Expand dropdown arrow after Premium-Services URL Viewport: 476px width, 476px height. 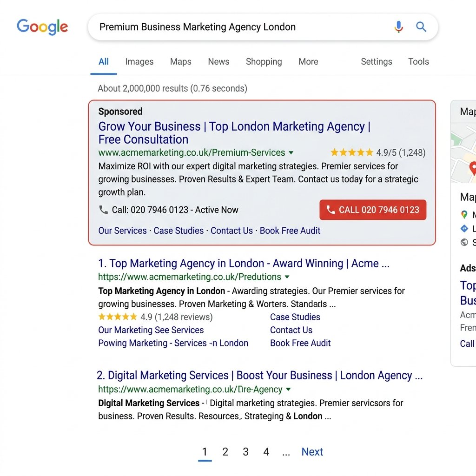[291, 152]
